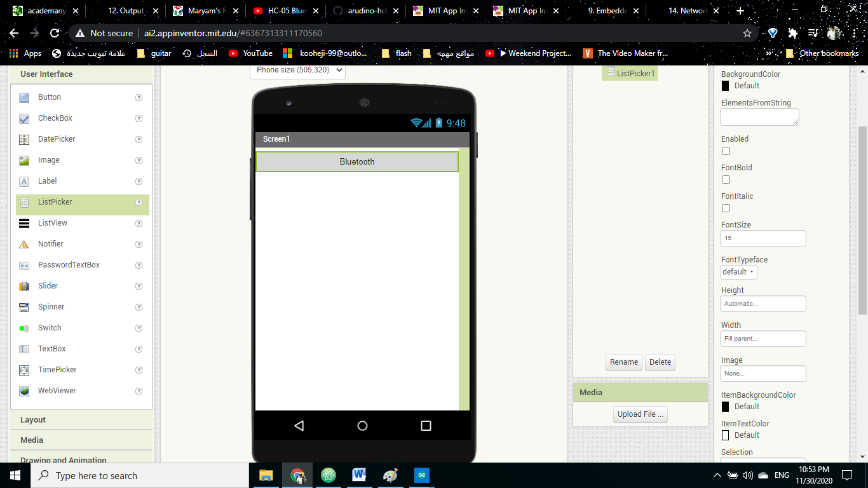Open the BackgroundColor Default color picker
Screen dimensions: 868x488
coord(725,85)
